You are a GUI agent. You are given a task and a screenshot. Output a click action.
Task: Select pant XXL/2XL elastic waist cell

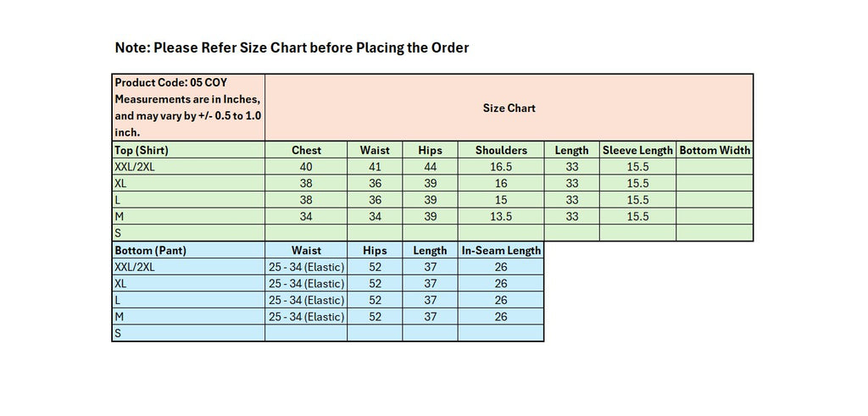306,267
